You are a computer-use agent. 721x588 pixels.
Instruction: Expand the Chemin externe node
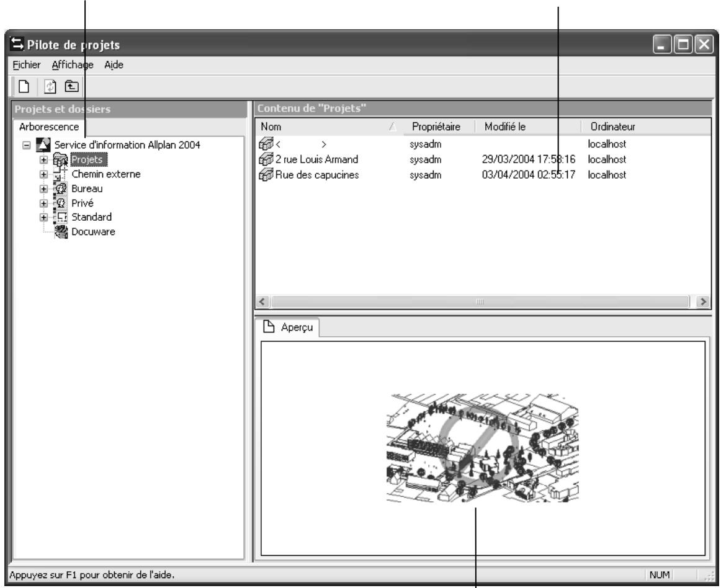(43, 174)
